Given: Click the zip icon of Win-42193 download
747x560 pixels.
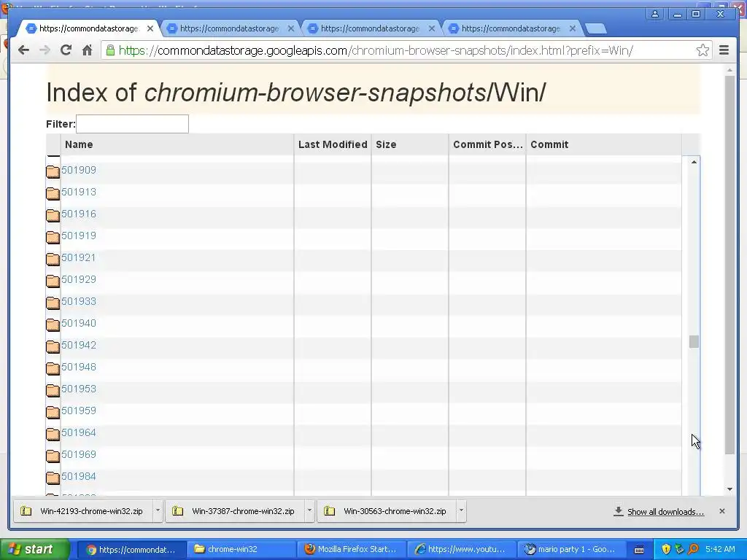Looking at the screenshot, I should coord(26,511).
